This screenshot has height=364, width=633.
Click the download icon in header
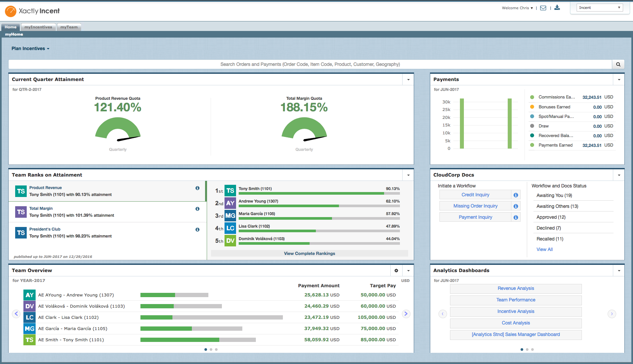coord(557,8)
